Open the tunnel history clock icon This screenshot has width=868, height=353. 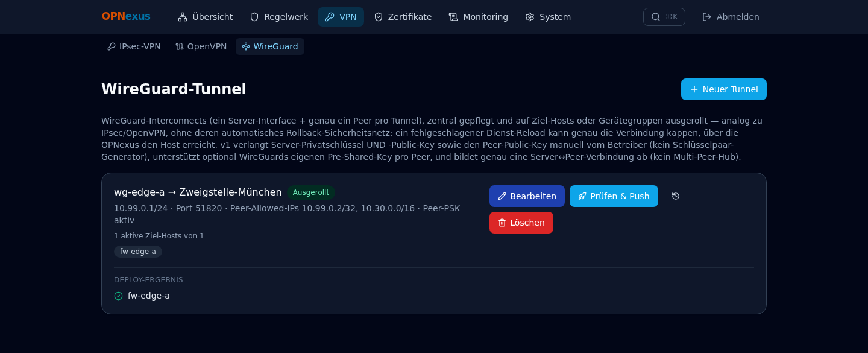tap(676, 196)
